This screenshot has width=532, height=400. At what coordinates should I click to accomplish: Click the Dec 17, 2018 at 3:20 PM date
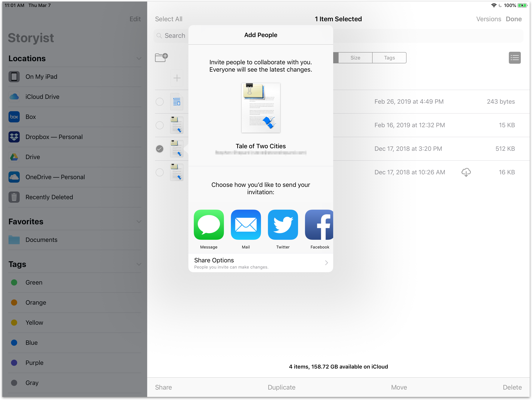[x=408, y=149]
